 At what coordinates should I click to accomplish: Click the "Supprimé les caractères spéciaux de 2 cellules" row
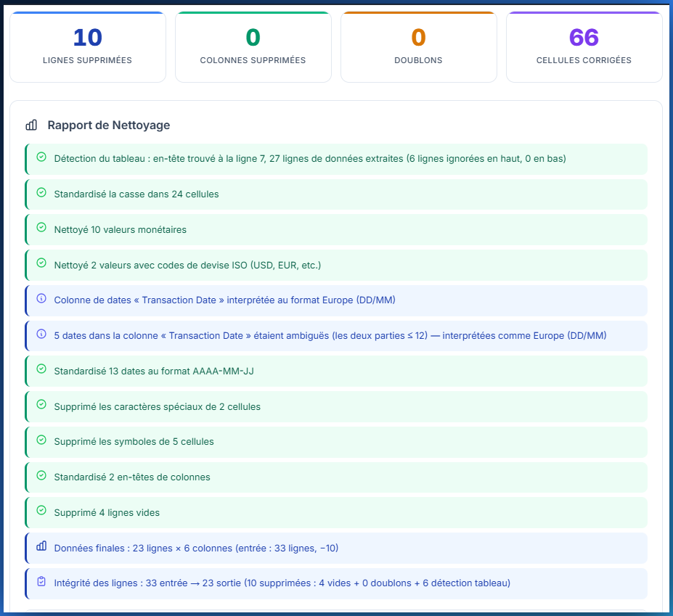pyautogui.click(x=336, y=406)
